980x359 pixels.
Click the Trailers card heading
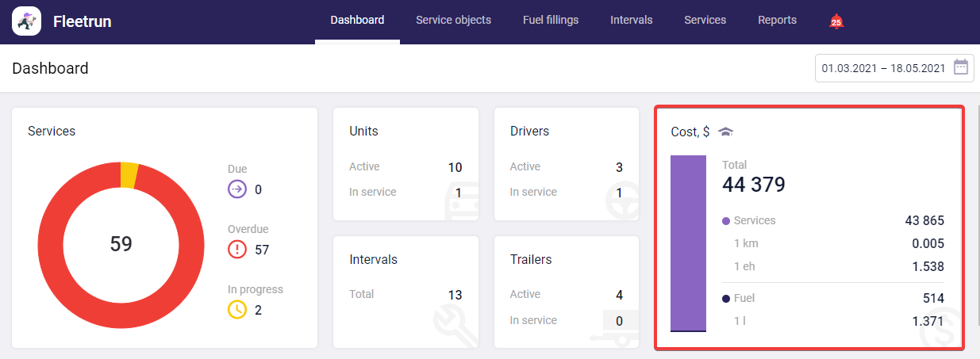[530, 259]
